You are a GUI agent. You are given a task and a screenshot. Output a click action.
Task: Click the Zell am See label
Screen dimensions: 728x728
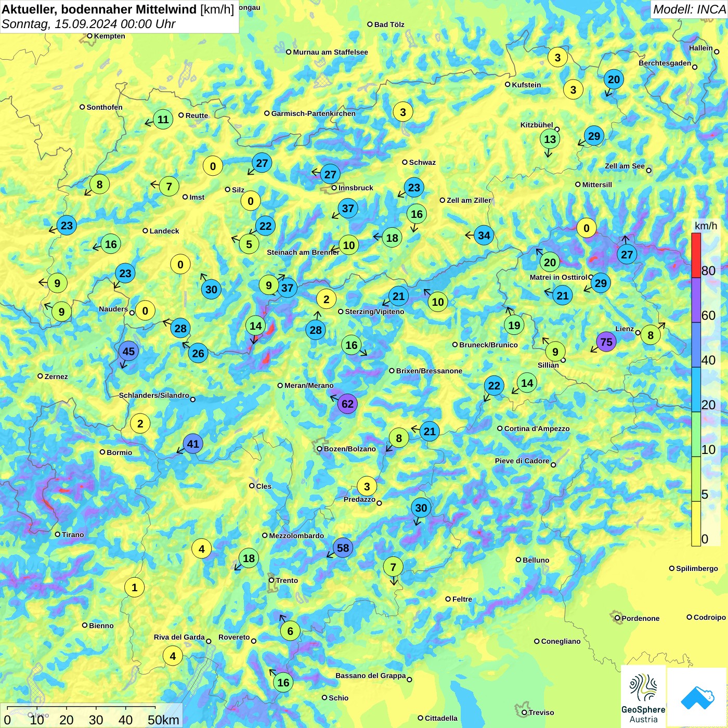click(x=625, y=166)
